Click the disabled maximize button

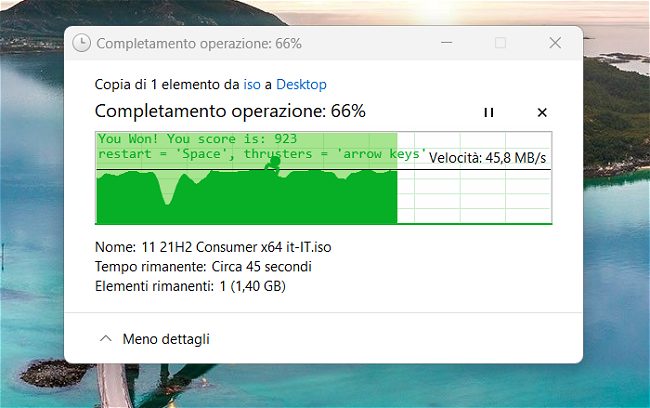click(x=500, y=43)
